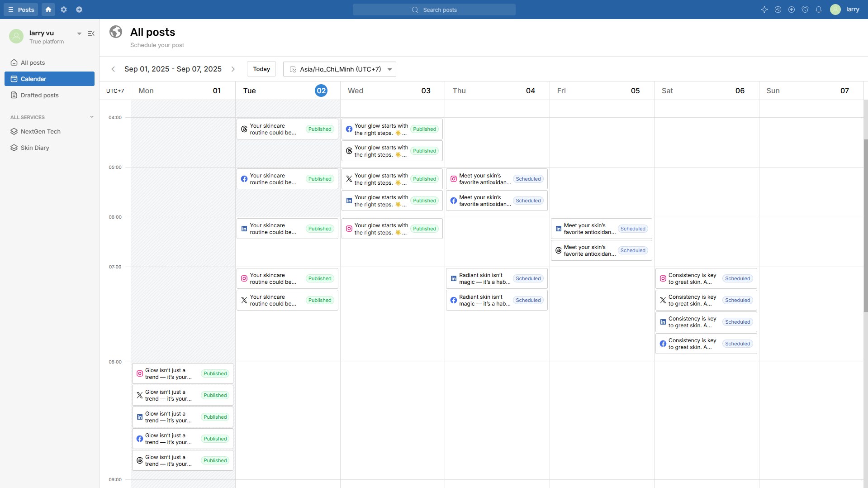Image resolution: width=868 pixels, height=488 pixels.
Task: Collapse the ALL SERVICES section
Action: tap(92, 117)
